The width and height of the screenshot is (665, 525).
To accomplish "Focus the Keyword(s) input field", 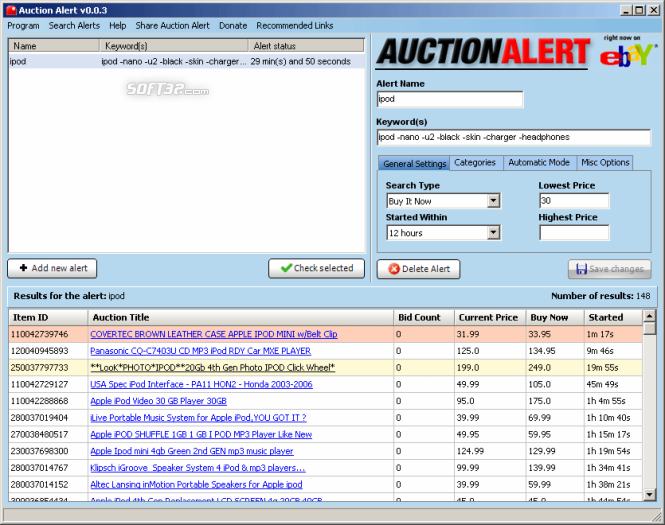I will 513,137.
